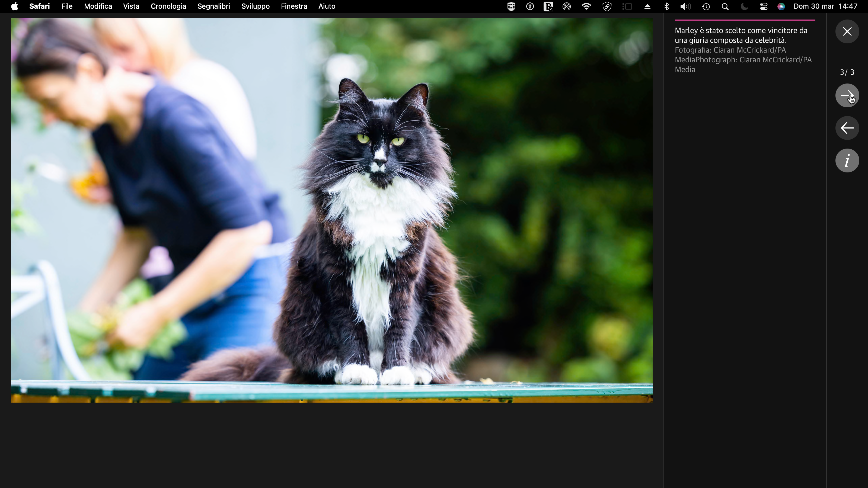Open the Sviluppo menu
This screenshot has width=868, height=488.
pos(255,6)
